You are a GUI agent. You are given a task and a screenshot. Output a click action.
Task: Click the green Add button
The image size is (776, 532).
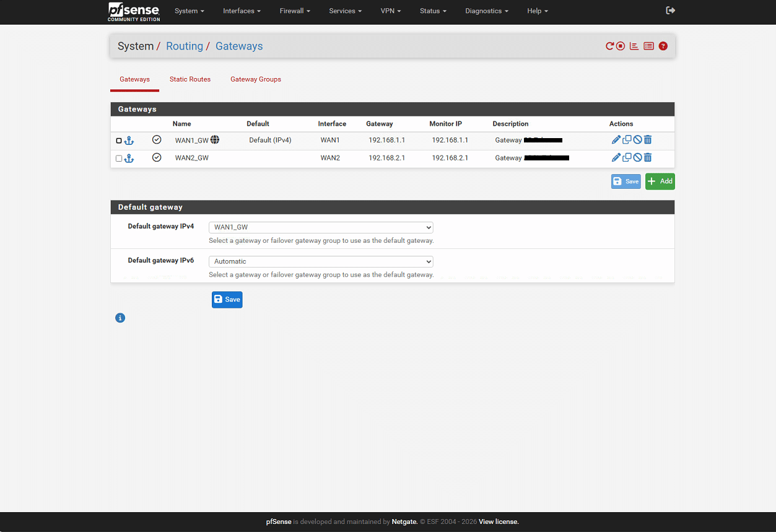pos(660,181)
